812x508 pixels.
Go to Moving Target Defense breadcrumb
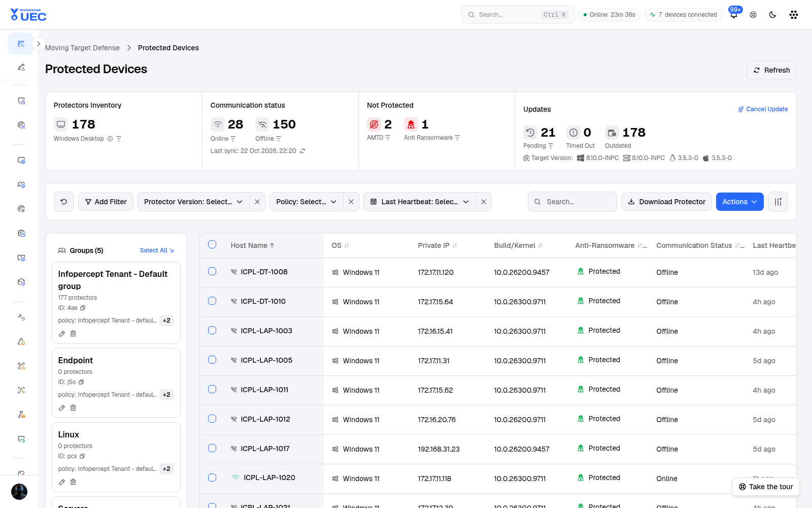point(82,48)
